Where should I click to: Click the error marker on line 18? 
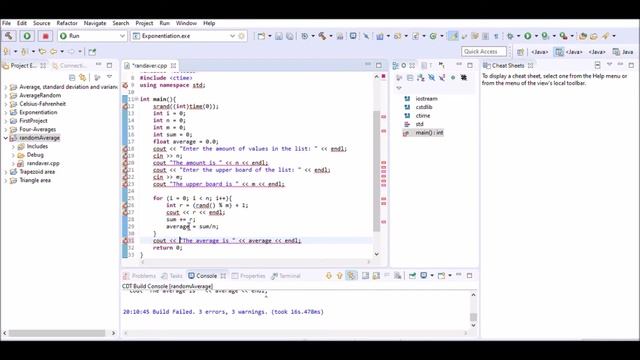point(125,149)
